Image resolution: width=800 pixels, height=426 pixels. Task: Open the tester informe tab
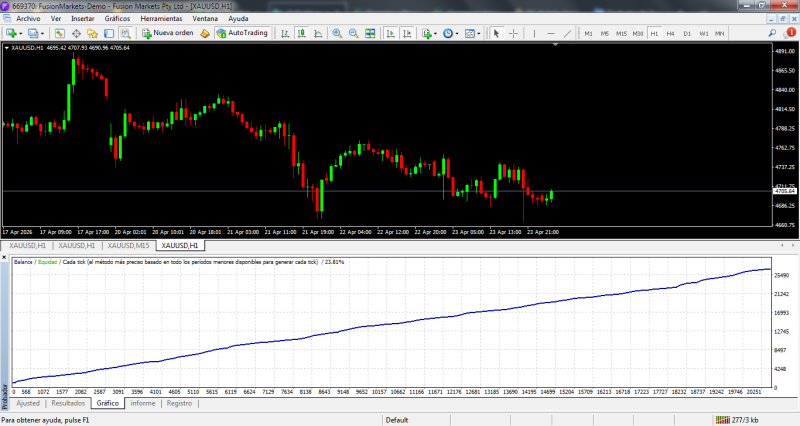point(143,403)
